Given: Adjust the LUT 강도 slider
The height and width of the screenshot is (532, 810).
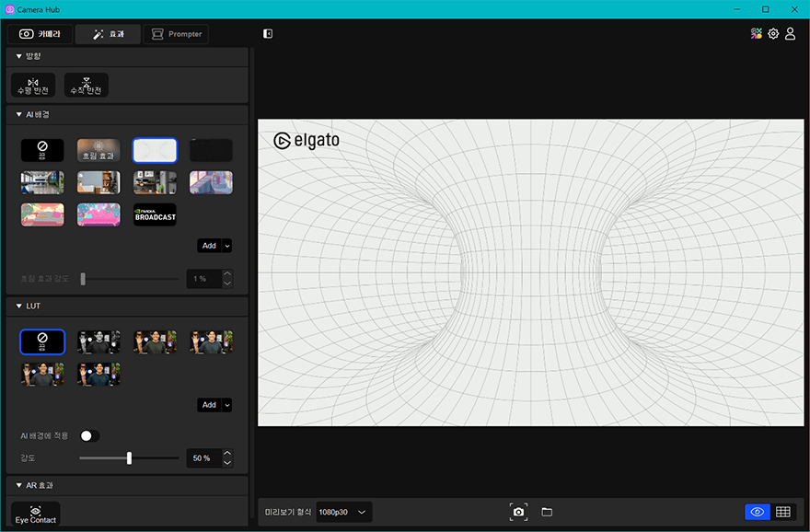Looking at the screenshot, I should point(129,458).
